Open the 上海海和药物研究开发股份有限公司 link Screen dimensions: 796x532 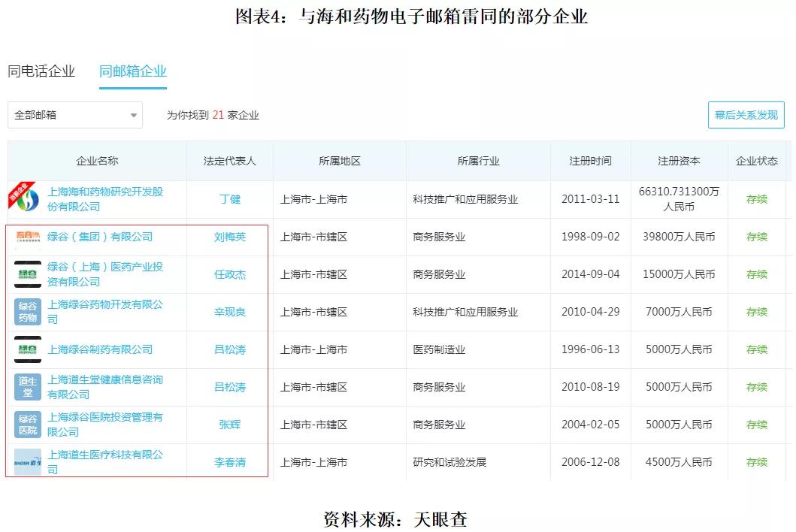coord(105,199)
